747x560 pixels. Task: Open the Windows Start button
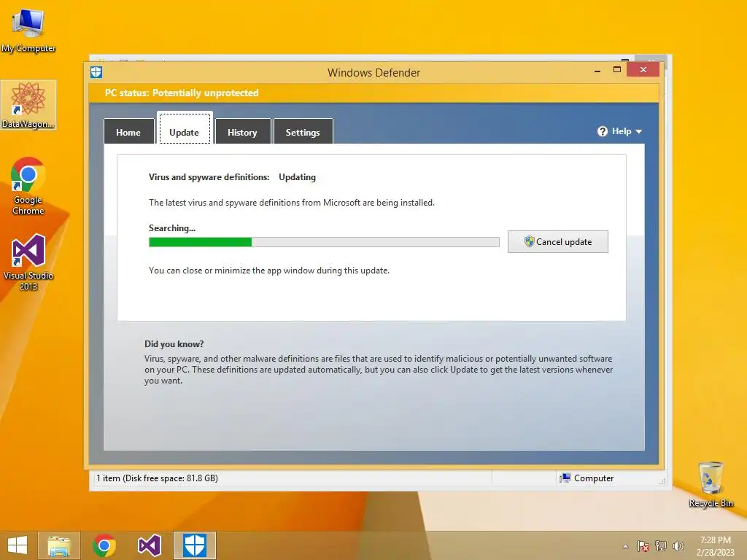click(18, 545)
